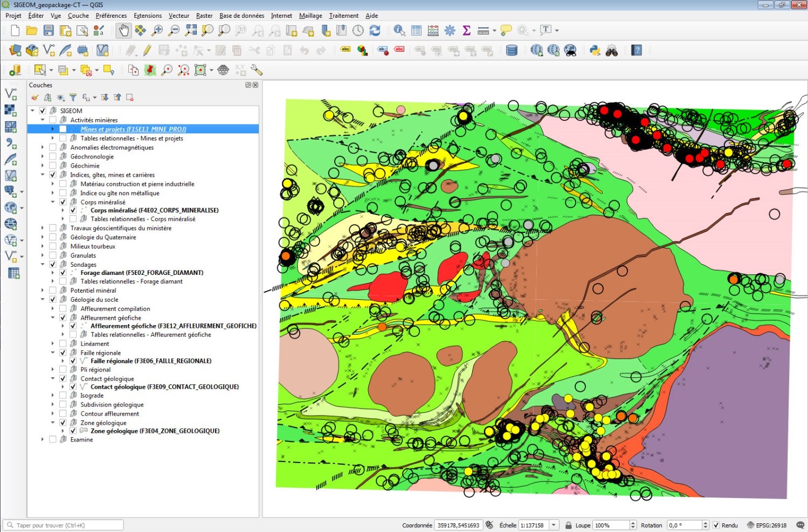Expand the Géochronologie group
Screen dimensions: 808x532
(x=43, y=156)
